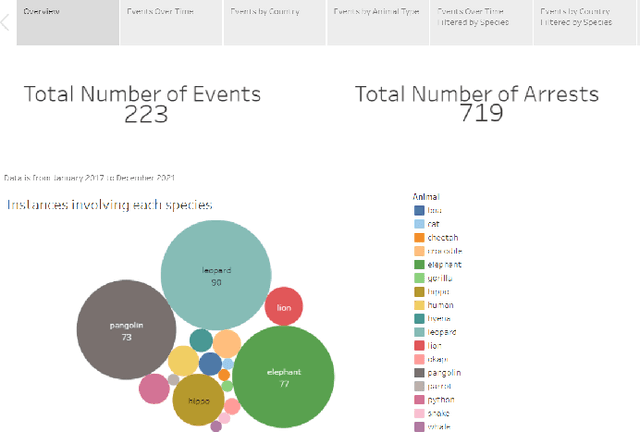Viewport: 640px width, 433px height.
Task: Click the Total Number of Events value 223
Action: (x=146, y=113)
